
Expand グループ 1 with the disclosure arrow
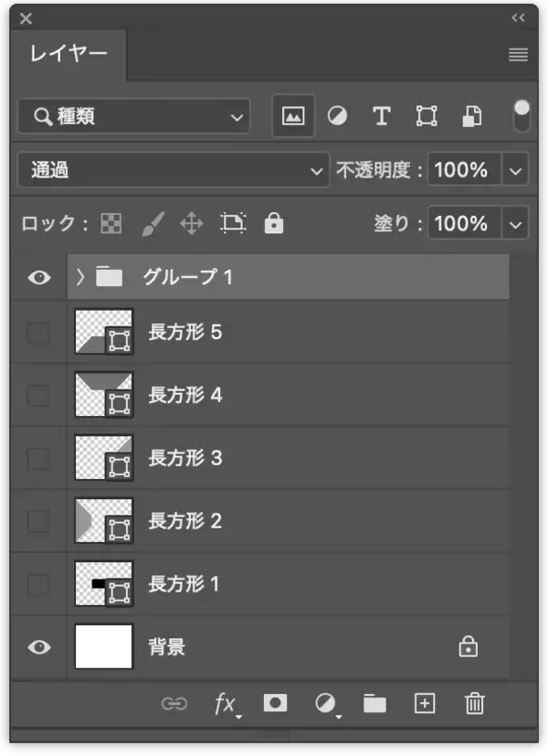point(80,275)
